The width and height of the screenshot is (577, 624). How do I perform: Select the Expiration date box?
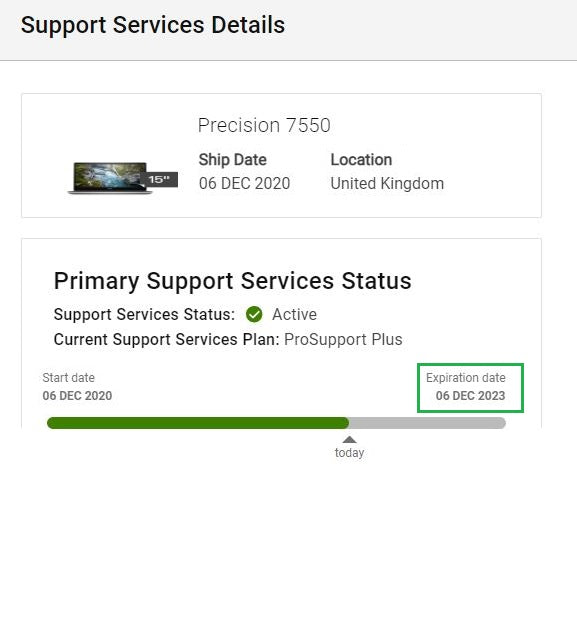pyautogui.click(x=470, y=388)
